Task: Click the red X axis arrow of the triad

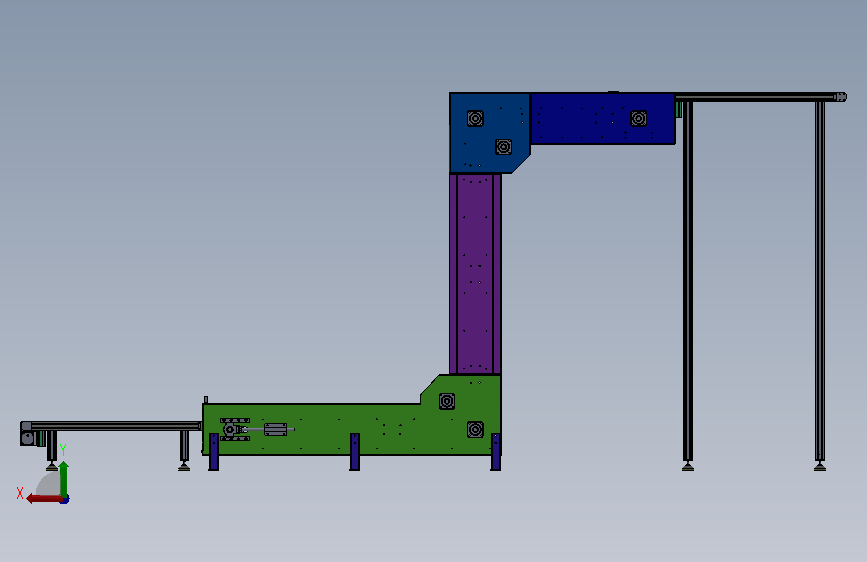Action: (44, 499)
